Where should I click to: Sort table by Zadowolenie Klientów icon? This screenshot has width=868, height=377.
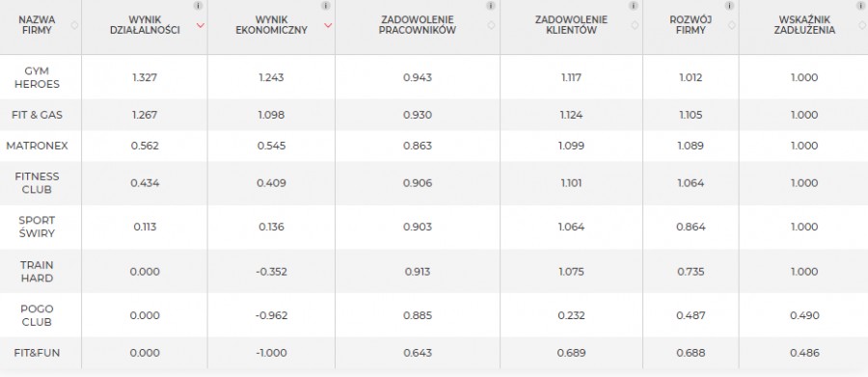[x=635, y=25]
